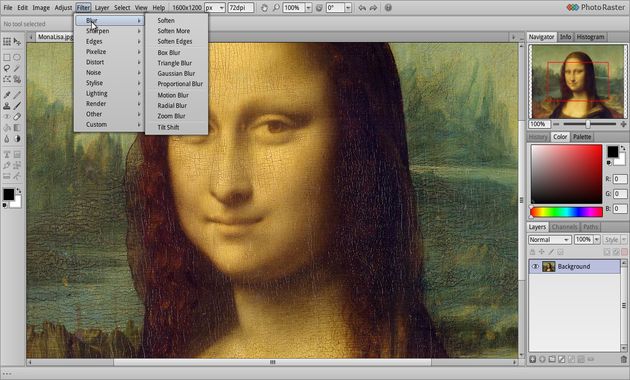Click the redo arrow in top toolbar
Screen dimensions: 630x380
coord(373,8)
